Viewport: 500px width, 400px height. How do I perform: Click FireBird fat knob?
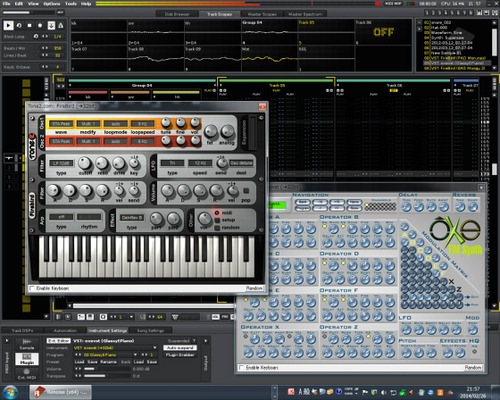click(210, 132)
